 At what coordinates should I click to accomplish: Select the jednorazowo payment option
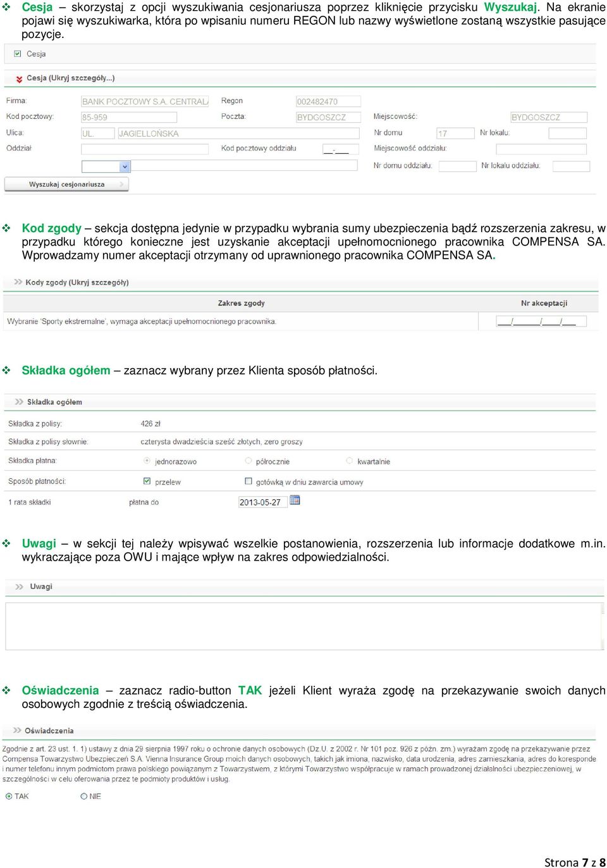coord(147,461)
